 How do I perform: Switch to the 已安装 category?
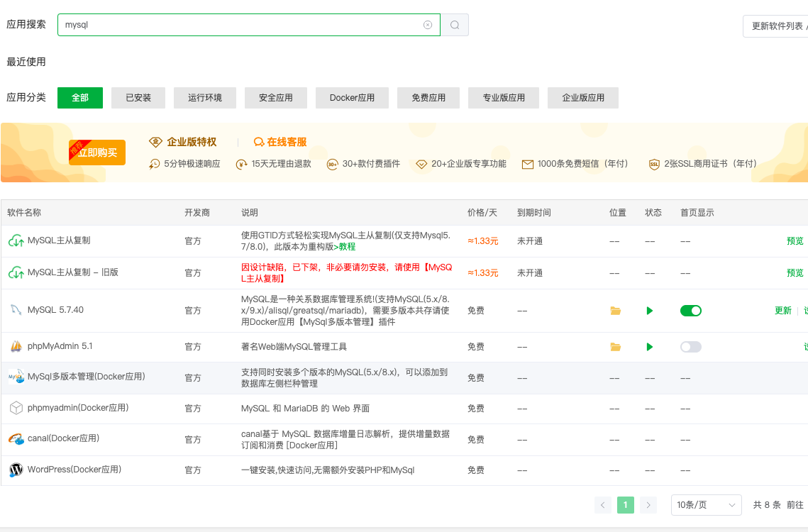pyautogui.click(x=138, y=98)
